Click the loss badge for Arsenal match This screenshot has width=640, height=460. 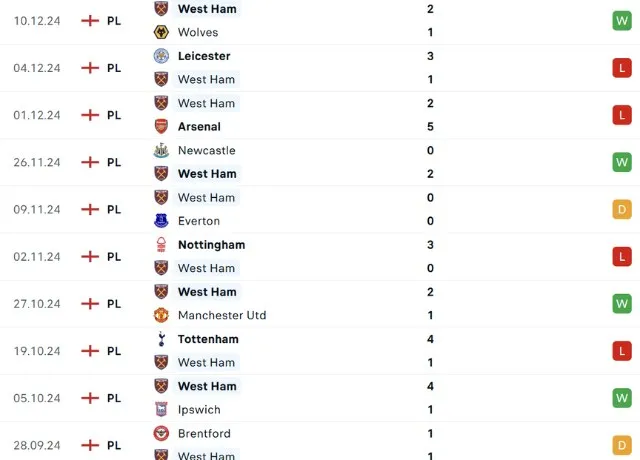(x=623, y=115)
